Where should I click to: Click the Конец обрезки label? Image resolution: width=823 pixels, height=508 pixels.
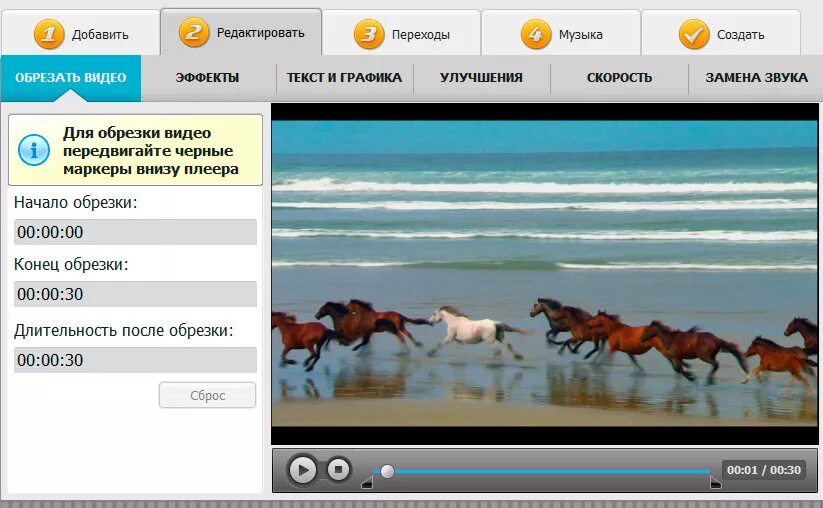pyautogui.click(x=71, y=264)
